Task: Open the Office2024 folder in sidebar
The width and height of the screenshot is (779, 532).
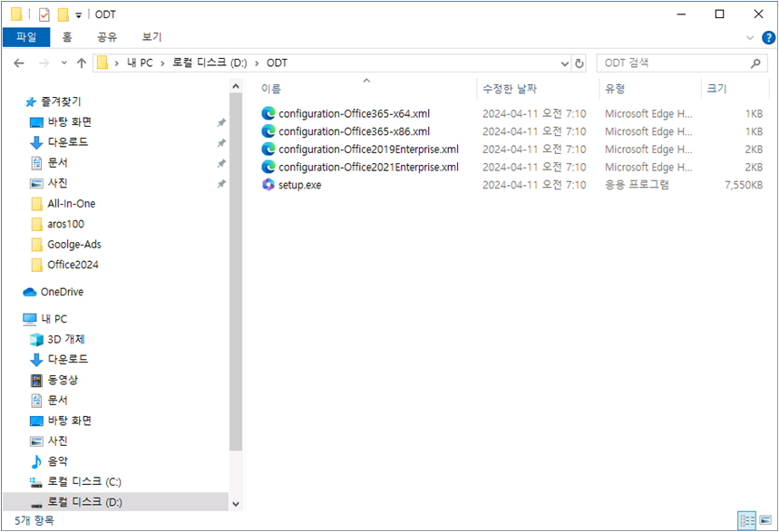Action: click(64, 265)
